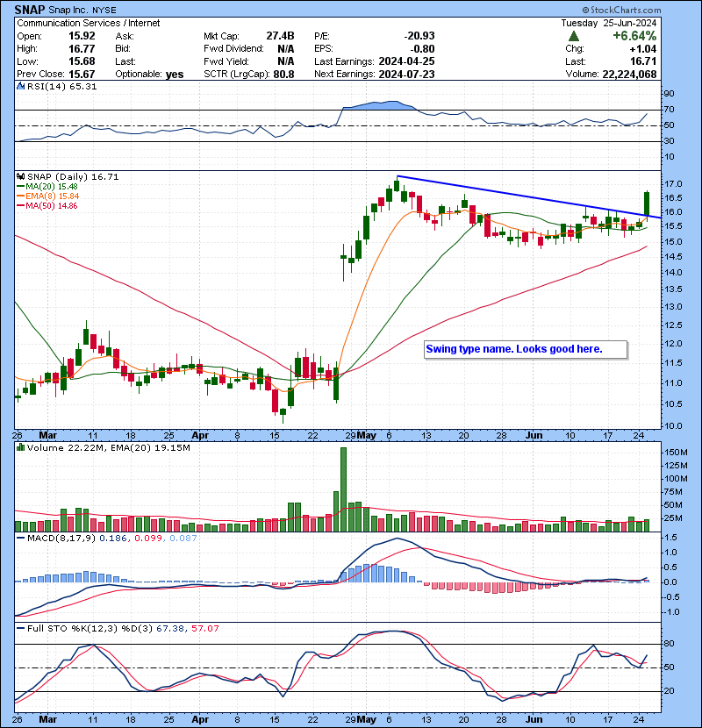Click the 150M volume axis label
Screen dimensions: 702x728
pos(676,453)
